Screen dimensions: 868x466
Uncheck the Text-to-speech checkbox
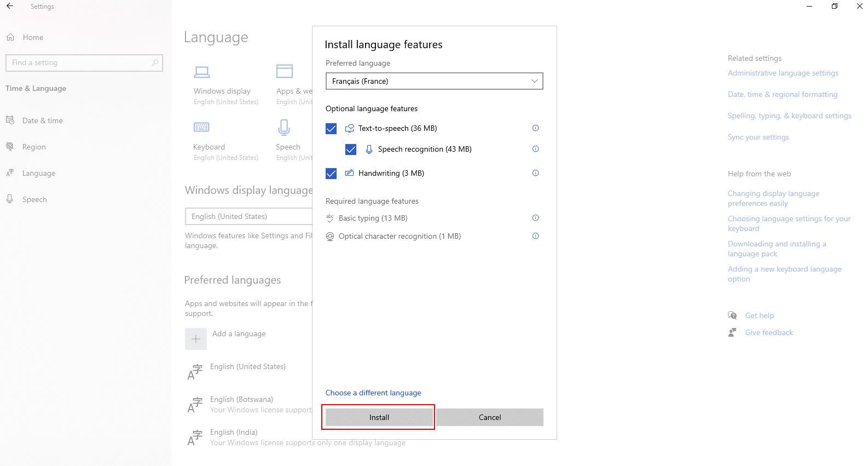331,129
